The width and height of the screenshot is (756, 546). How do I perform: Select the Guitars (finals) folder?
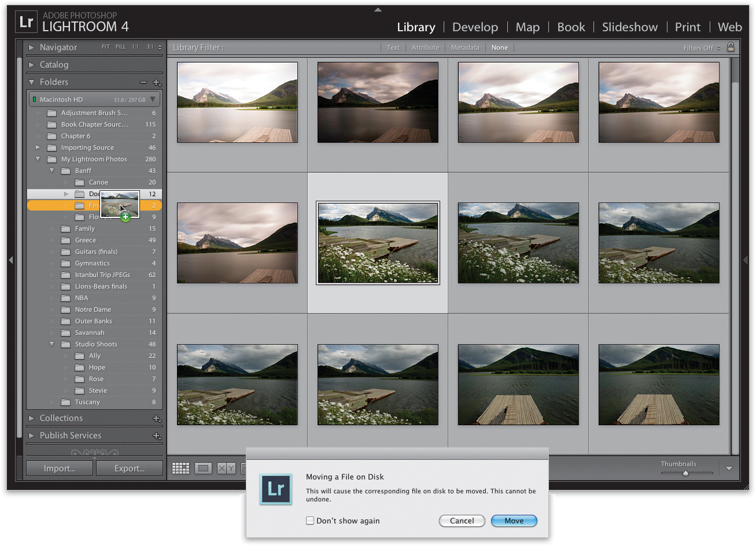coord(95,252)
